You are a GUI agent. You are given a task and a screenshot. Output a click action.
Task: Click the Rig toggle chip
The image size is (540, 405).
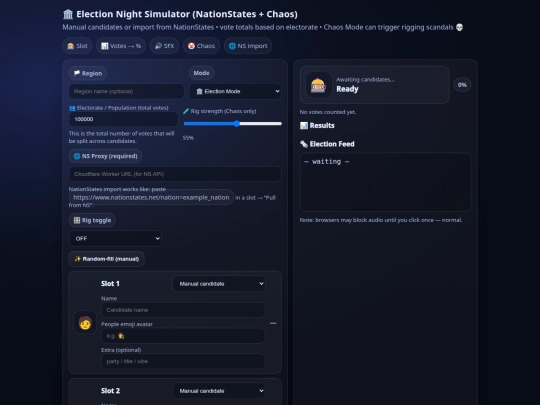click(92, 220)
